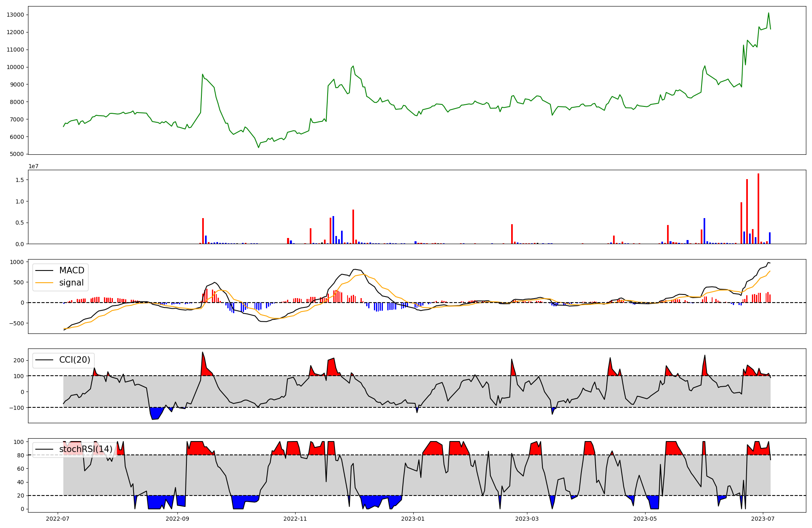Click the 1000 tick on MACD axis
Image resolution: width=812 pixels, height=528 pixels.
pyautogui.click(x=17, y=262)
